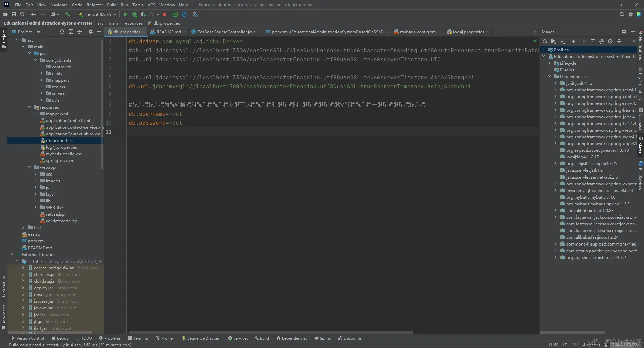Toggle Maven skip tests mode icon
Viewport: 644px width, 348px height.
pos(610,41)
